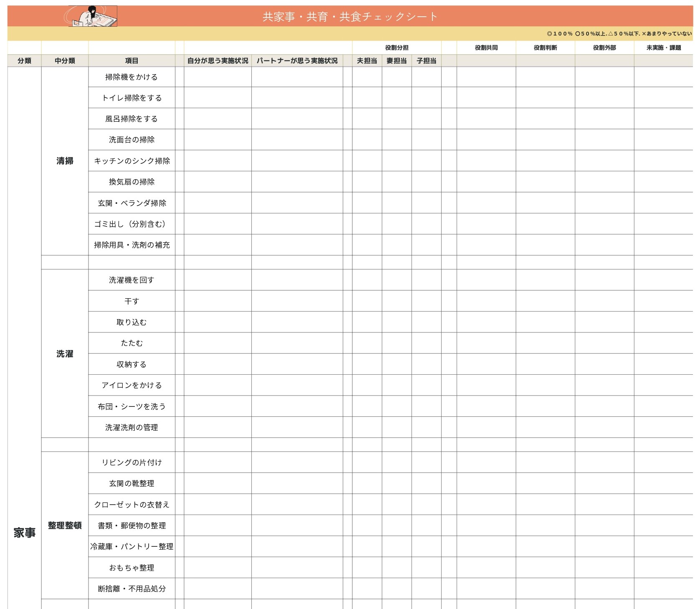The width and height of the screenshot is (700, 609).
Task: Click the 役割共同 column header
Action: 486,48
